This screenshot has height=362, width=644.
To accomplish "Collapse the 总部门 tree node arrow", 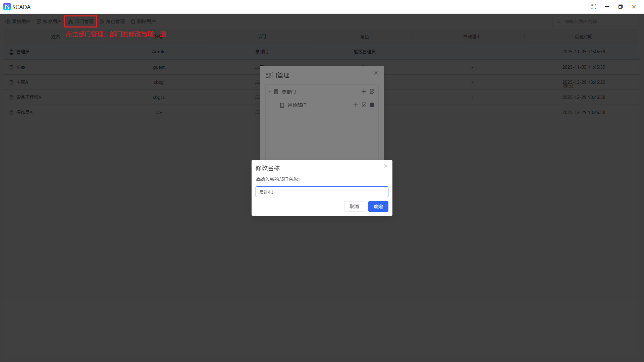I will coord(270,92).
